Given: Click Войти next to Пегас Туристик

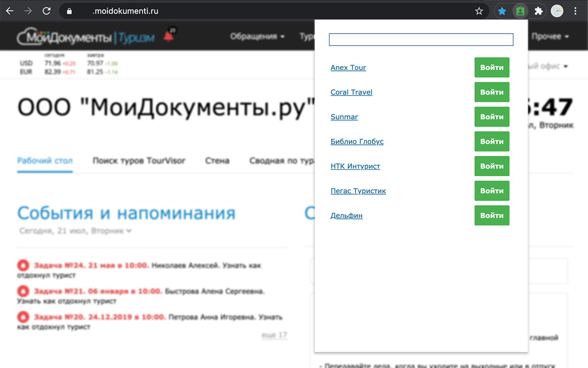Looking at the screenshot, I should pos(492,191).
